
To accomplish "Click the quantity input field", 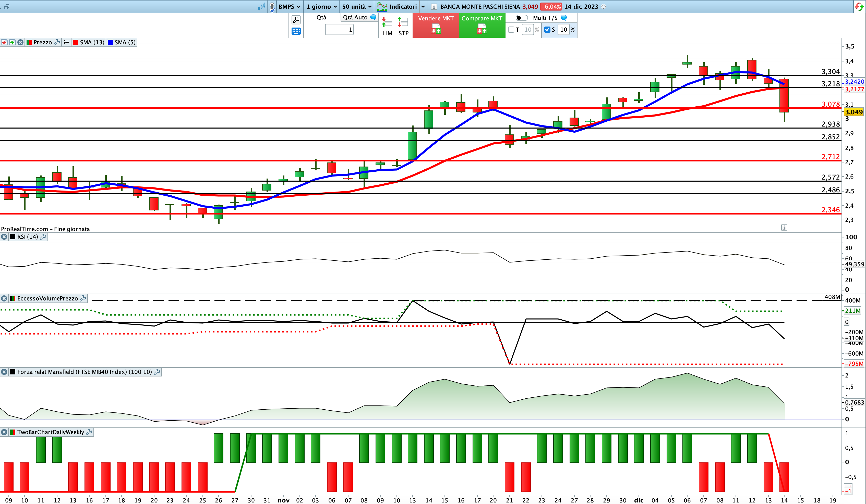I will [x=339, y=30].
